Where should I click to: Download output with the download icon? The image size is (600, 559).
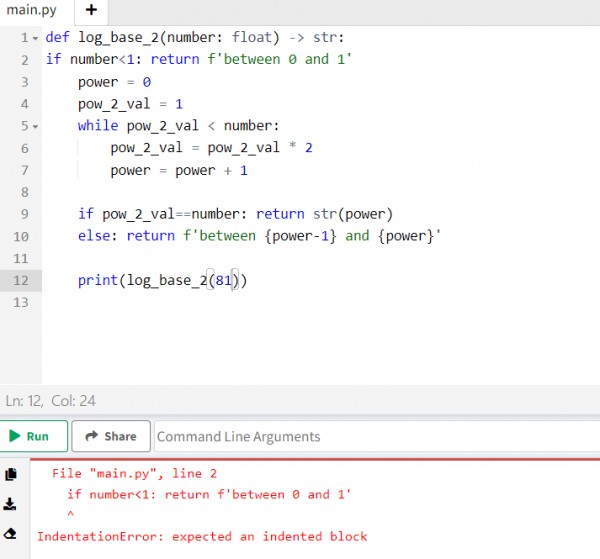click(10, 504)
